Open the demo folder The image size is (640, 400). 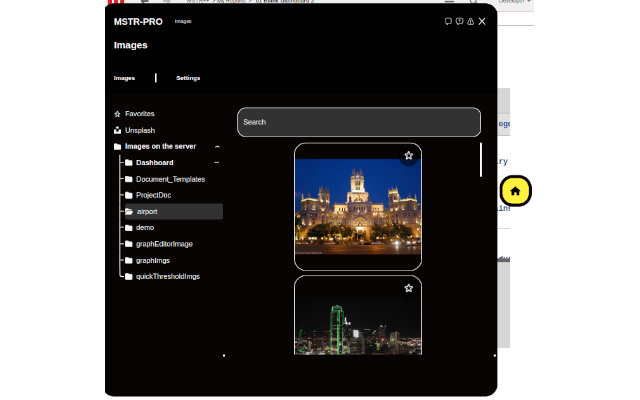click(x=145, y=228)
